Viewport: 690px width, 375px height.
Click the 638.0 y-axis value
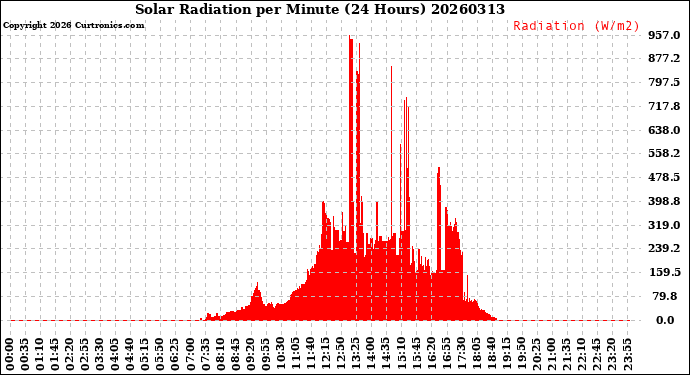click(664, 130)
